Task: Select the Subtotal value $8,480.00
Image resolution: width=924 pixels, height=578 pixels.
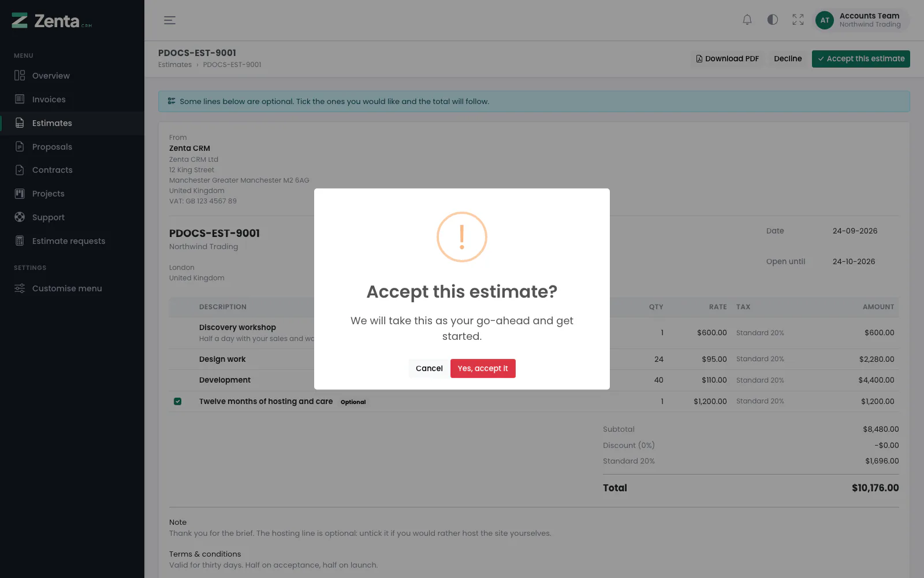Action: click(x=881, y=429)
